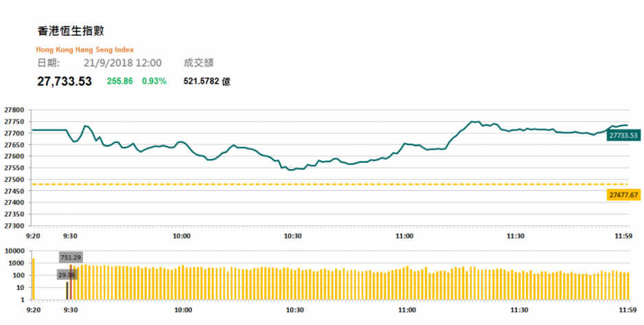
Task: Click the 27650 price axis label
Action: tap(15, 144)
